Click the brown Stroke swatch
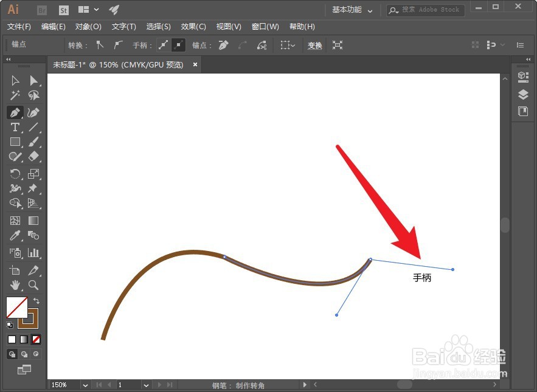Viewport: 537px width, 392px height. click(x=33, y=323)
